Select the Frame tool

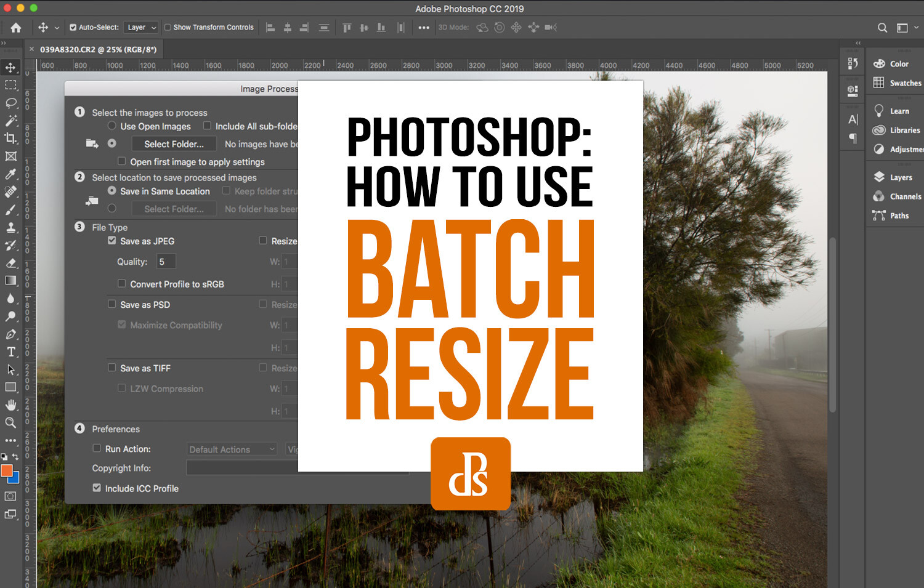[10, 156]
